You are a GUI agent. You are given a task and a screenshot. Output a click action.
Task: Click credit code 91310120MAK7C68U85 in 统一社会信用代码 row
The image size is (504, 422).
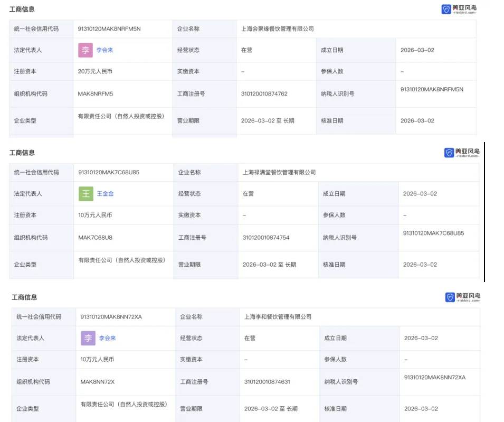109,172
